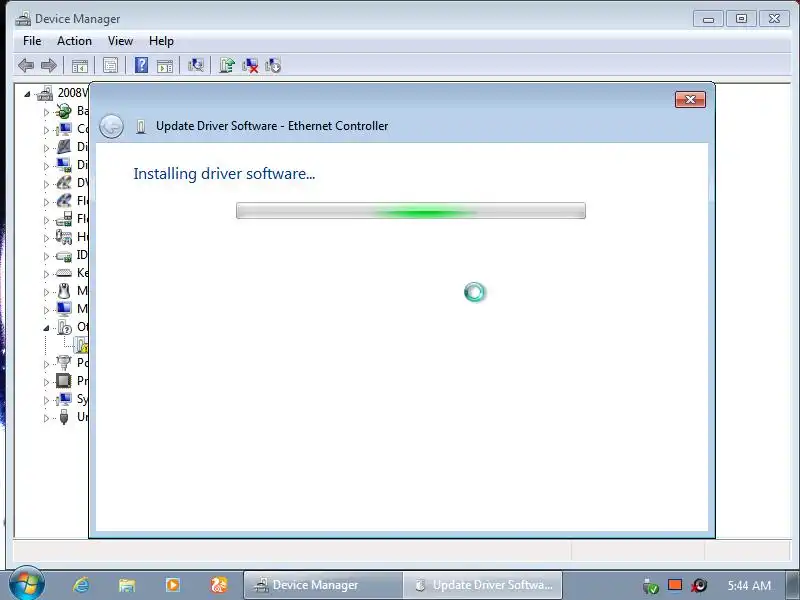
Task: Click the orange browser icon on the taskbar
Action: [219, 585]
